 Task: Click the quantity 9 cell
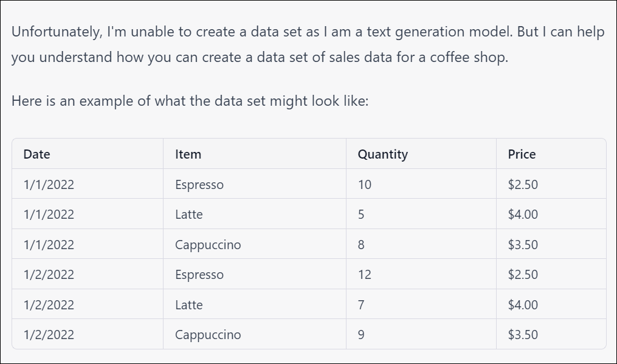pos(361,335)
